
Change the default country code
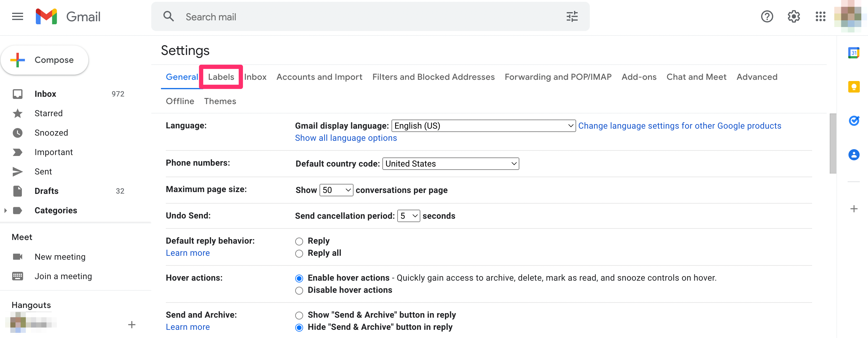coord(450,164)
